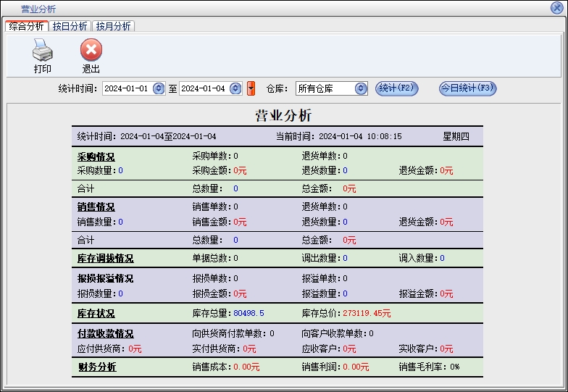This screenshot has height=392, width=568.
Task: Close the 营业分析 window
Action: point(556,8)
